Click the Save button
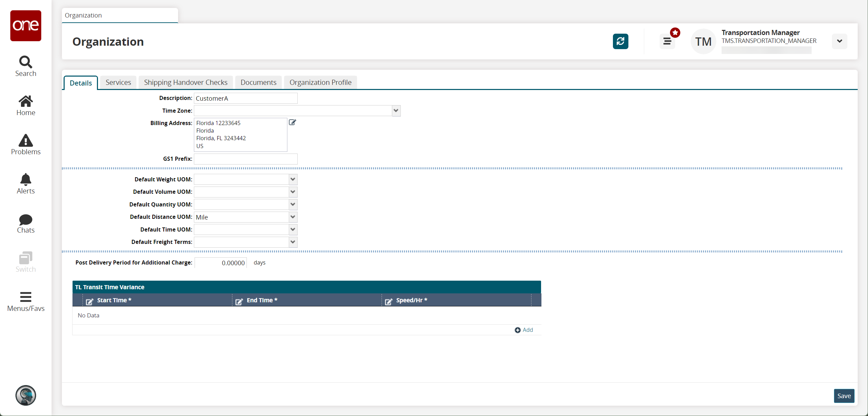Screen dimensions: 868x416 pos(844,396)
